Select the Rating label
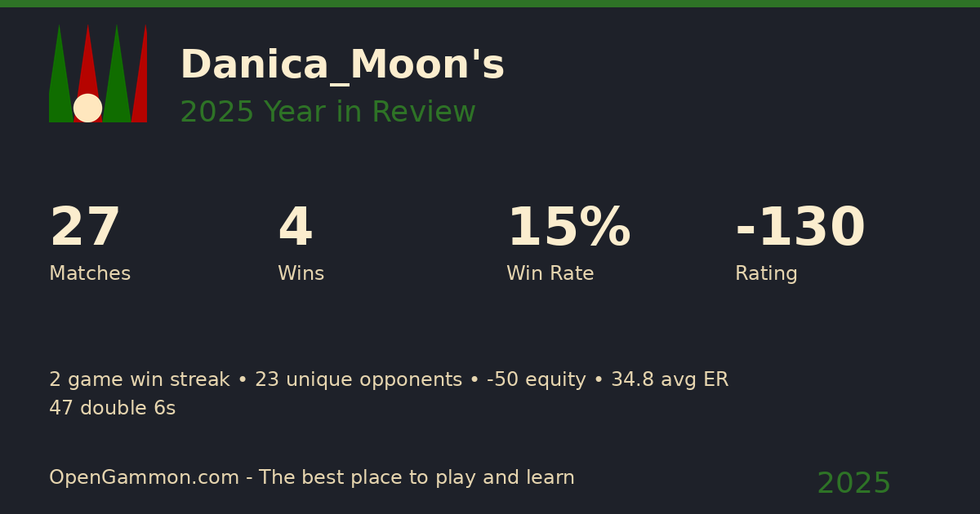This screenshot has height=514, width=980. click(766, 274)
